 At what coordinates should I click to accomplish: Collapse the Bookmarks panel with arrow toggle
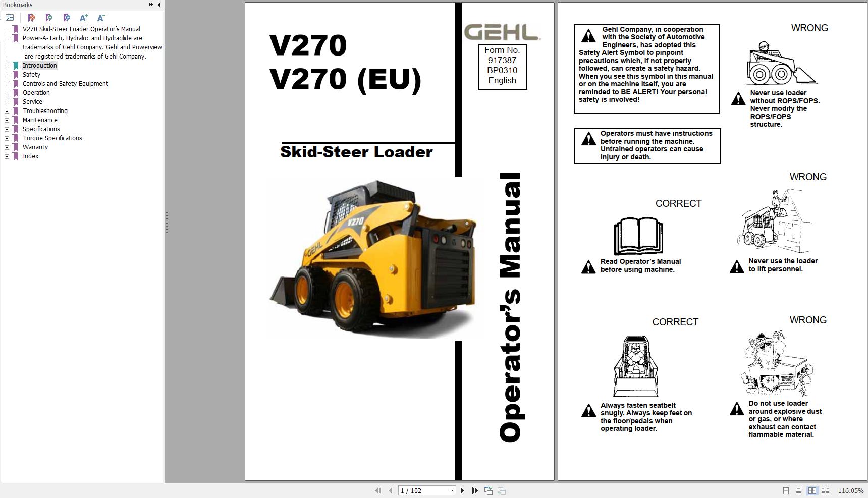coord(159,5)
